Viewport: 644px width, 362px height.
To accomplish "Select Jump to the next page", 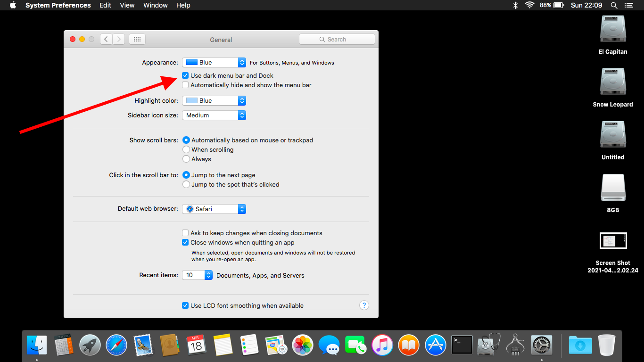I will pyautogui.click(x=186, y=175).
